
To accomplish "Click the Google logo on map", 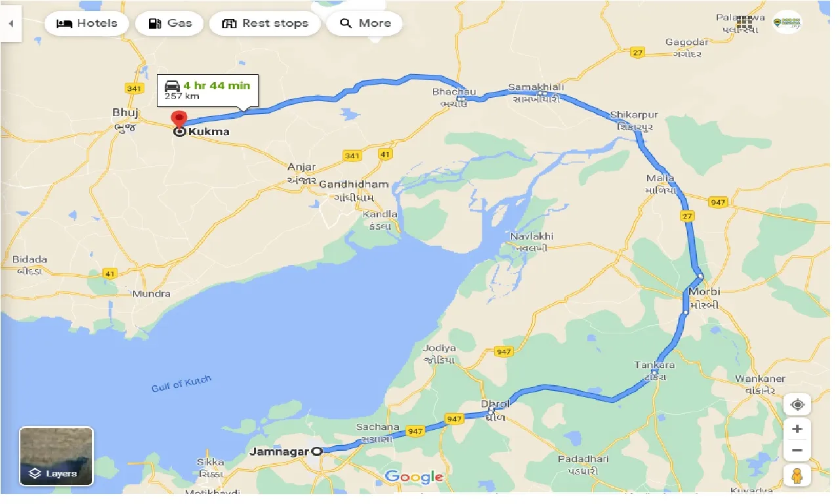I will (414, 477).
